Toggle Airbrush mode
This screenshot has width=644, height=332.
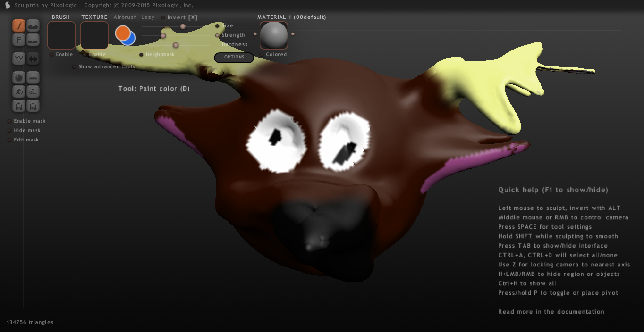click(x=125, y=17)
